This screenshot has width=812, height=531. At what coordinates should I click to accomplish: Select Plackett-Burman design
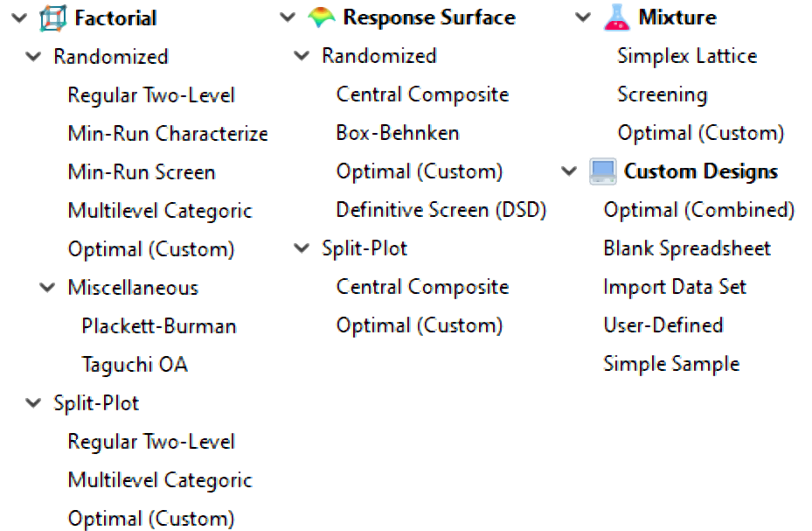[159, 326]
